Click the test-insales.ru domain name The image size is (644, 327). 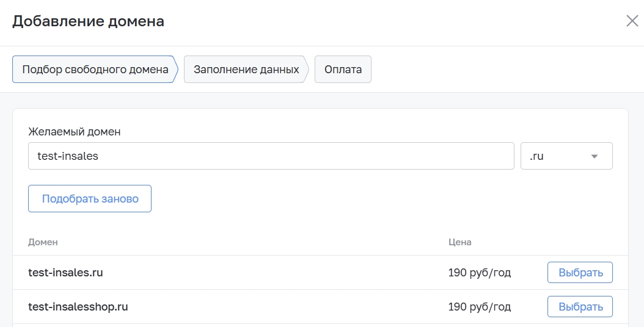point(66,273)
